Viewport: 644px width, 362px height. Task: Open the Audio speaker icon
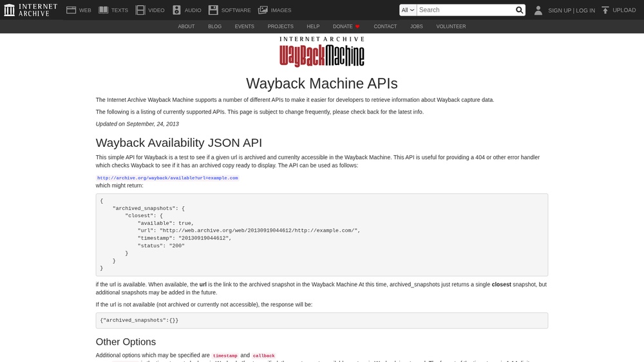click(x=176, y=10)
